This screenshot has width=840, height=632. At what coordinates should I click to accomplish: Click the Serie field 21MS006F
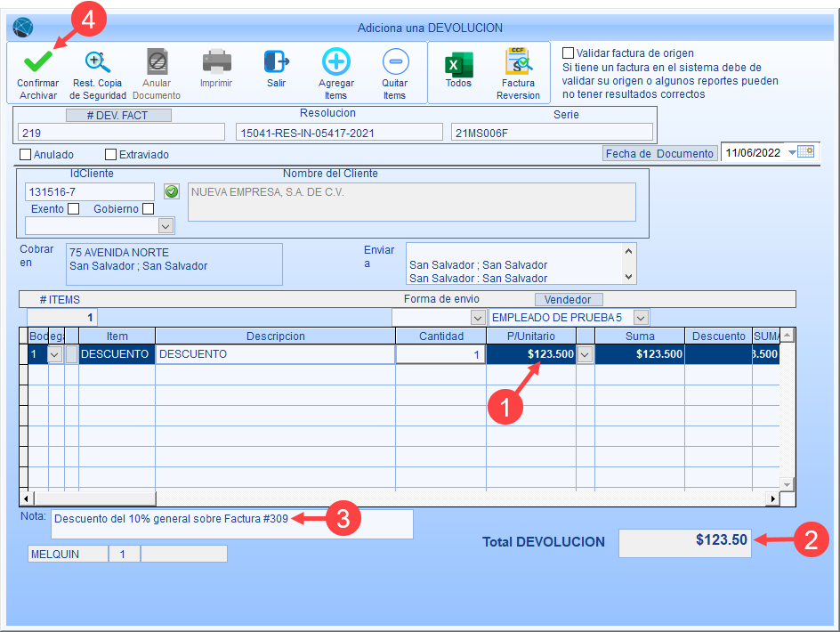pyautogui.click(x=552, y=133)
